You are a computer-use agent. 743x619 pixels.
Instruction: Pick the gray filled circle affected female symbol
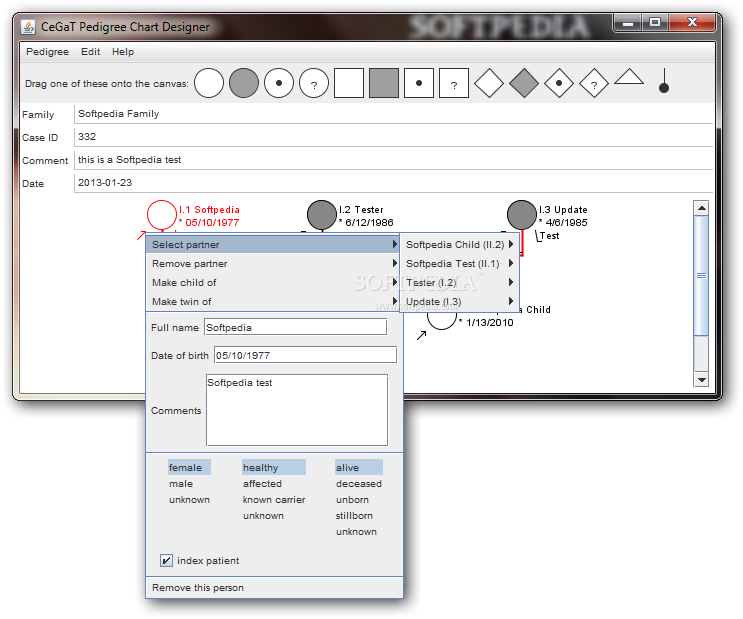(x=244, y=83)
